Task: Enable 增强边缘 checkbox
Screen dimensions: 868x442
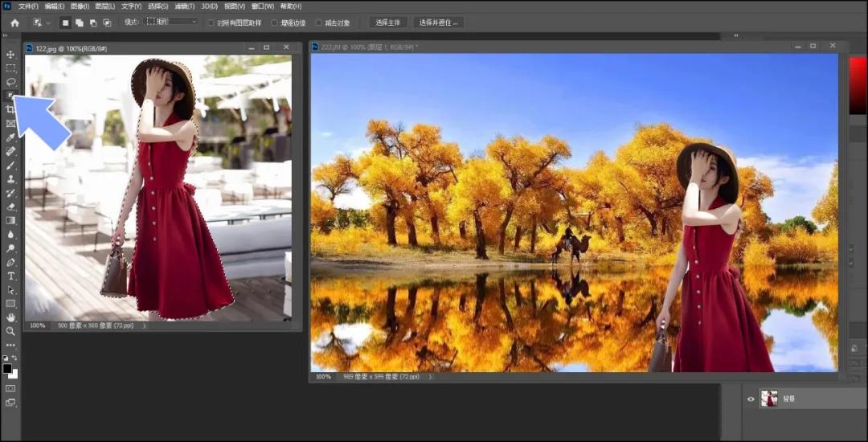Action: [274, 23]
